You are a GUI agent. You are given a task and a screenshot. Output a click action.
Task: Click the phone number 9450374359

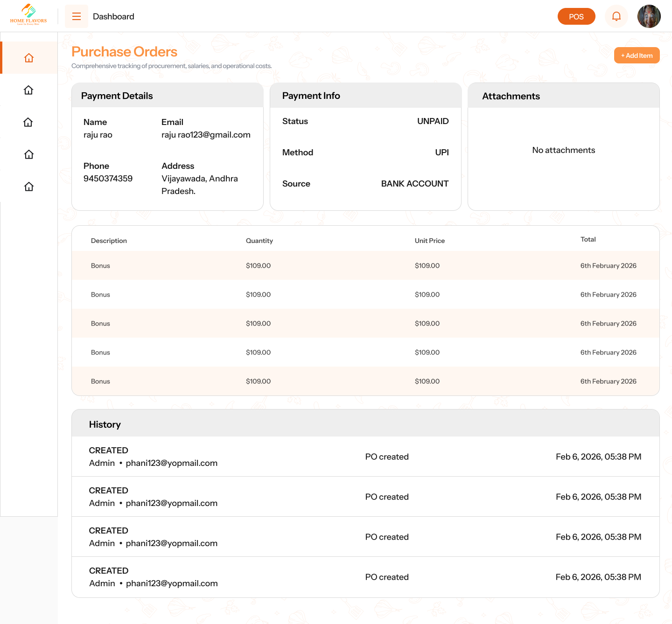click(x=108, y=179)
